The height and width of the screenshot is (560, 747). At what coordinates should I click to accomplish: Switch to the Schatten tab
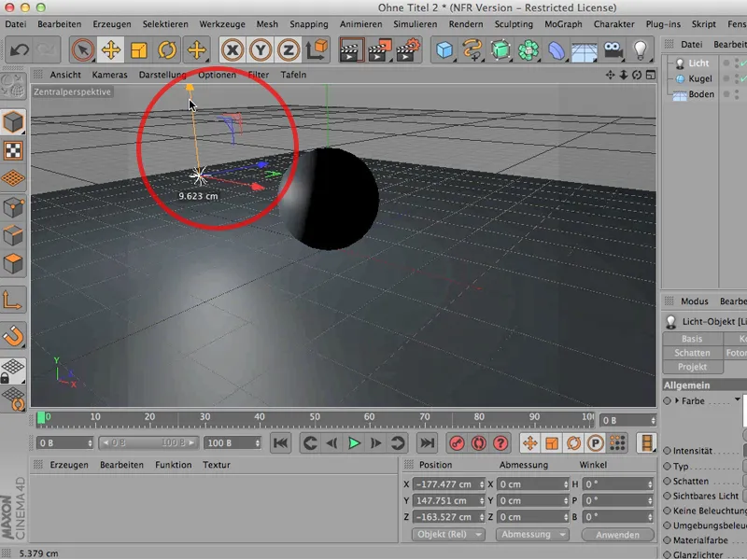pyautogui.click(x=692, y=353)
